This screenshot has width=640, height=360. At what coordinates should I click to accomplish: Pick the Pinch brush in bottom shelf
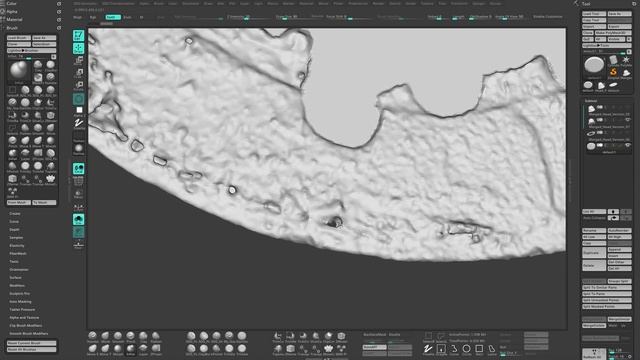coord(131,337)
